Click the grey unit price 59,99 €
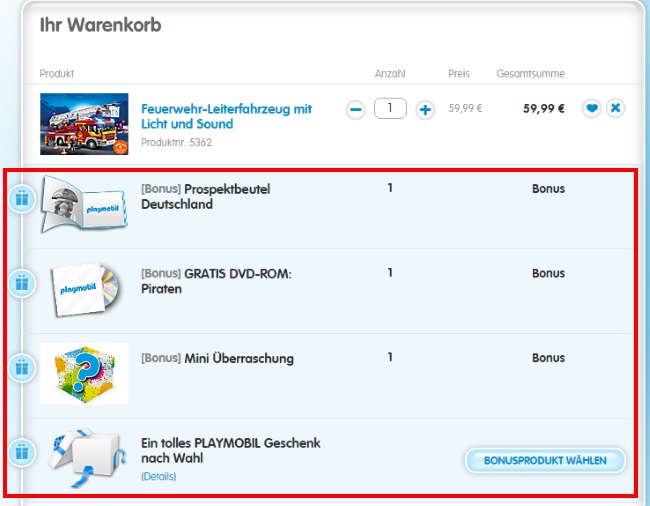Screen dimensions: 650x506 (465, 109)
